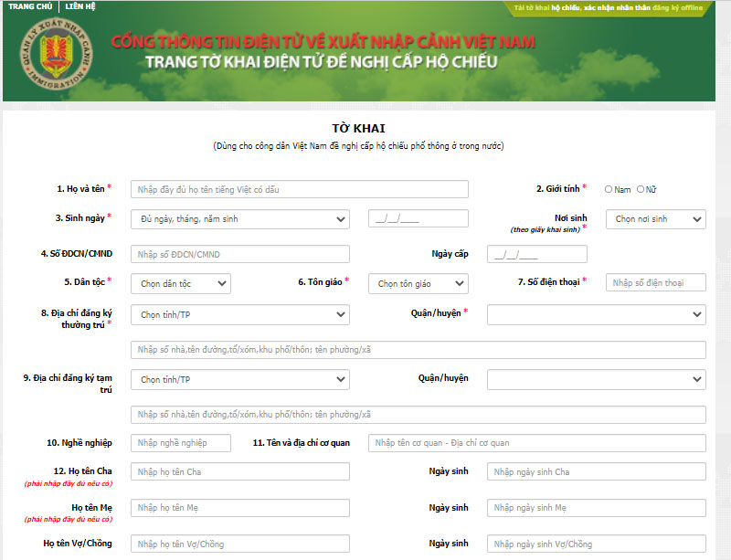Expand the Tôn giáo dropdown

[417, 283]
